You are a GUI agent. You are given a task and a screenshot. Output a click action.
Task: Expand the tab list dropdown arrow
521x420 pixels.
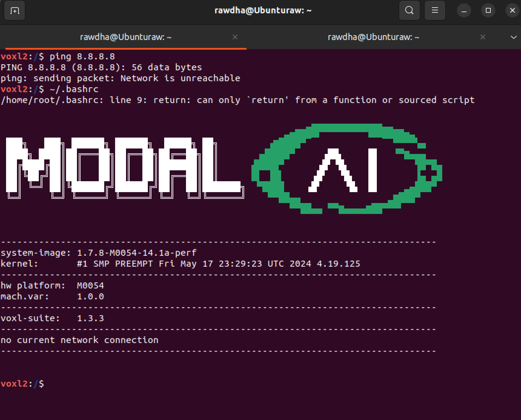click(513, 37)
